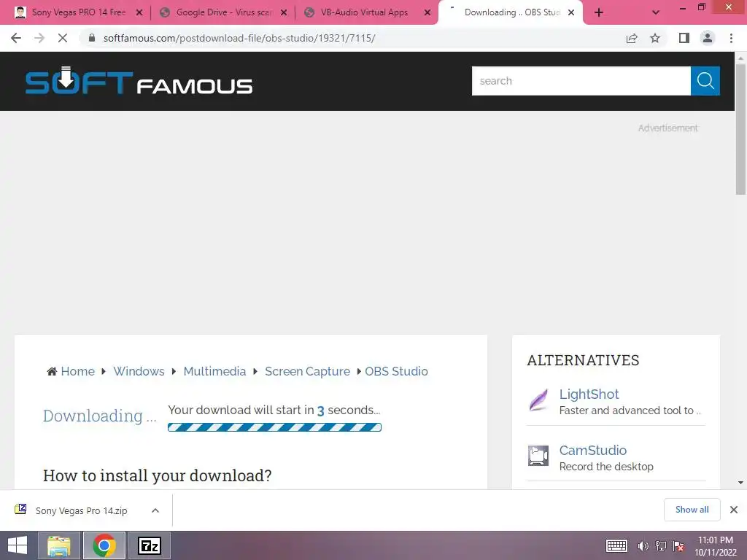The width and height of the screenshot is (747, 560).
Task: Click 'Faster and advanced tool to' description
Action: [630, 411]
